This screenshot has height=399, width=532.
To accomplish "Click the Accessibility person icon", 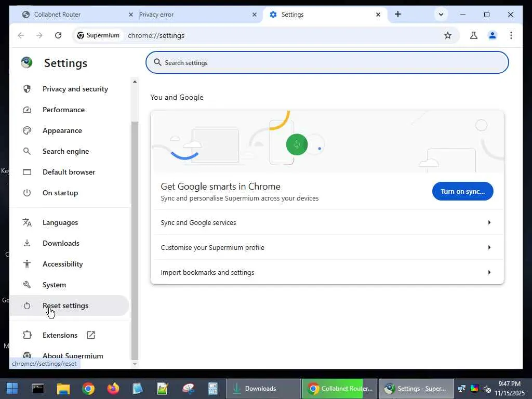I will click(27, 264).
